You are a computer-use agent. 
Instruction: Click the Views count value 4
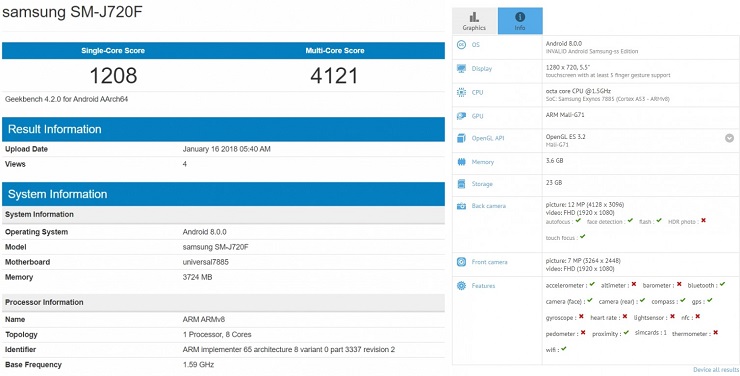pyautogui.click(x=185, y=164)
